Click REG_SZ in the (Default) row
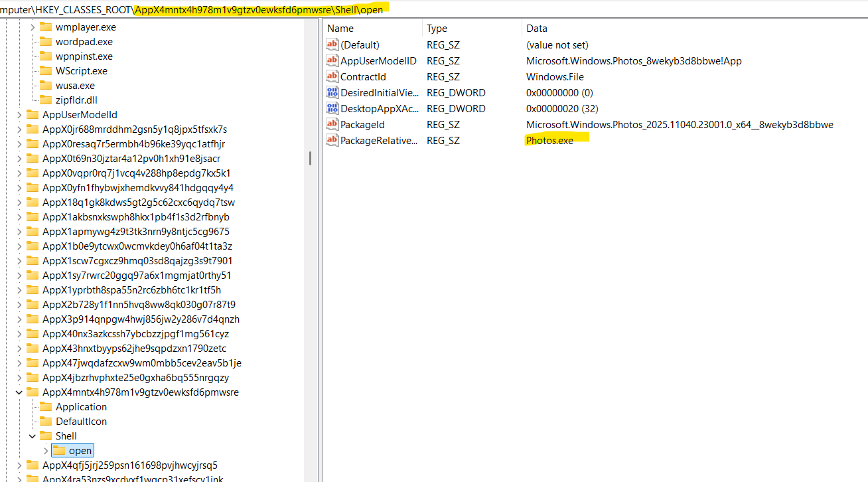Image resolution: width=868 pixels, height=482 pixels. coord(443,44)
